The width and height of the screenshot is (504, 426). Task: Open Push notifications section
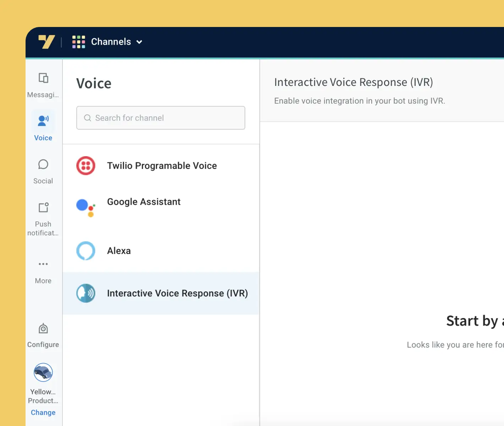tap(43, 218)
